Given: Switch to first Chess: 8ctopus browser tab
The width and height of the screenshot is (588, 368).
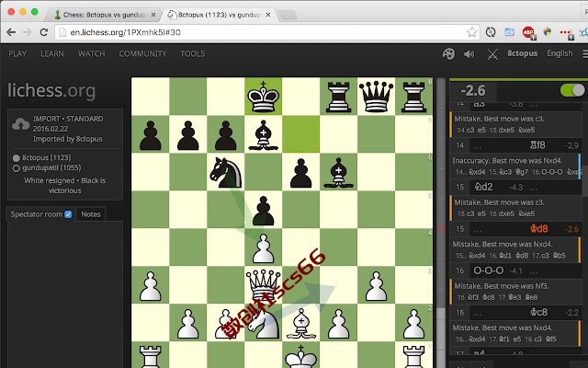Looking at the screenshot, I should pos(101,15).
